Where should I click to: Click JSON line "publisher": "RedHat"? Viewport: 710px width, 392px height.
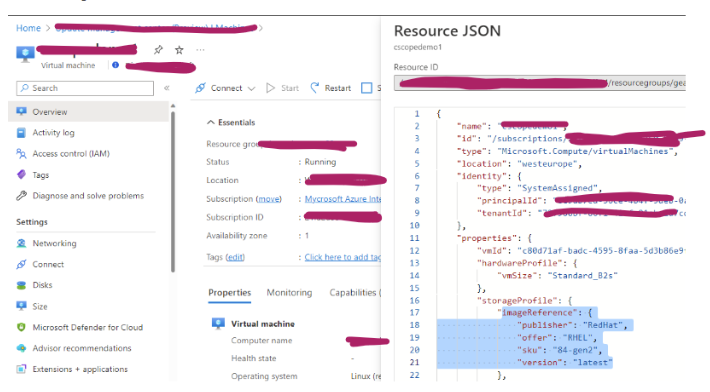click(572, 325)
